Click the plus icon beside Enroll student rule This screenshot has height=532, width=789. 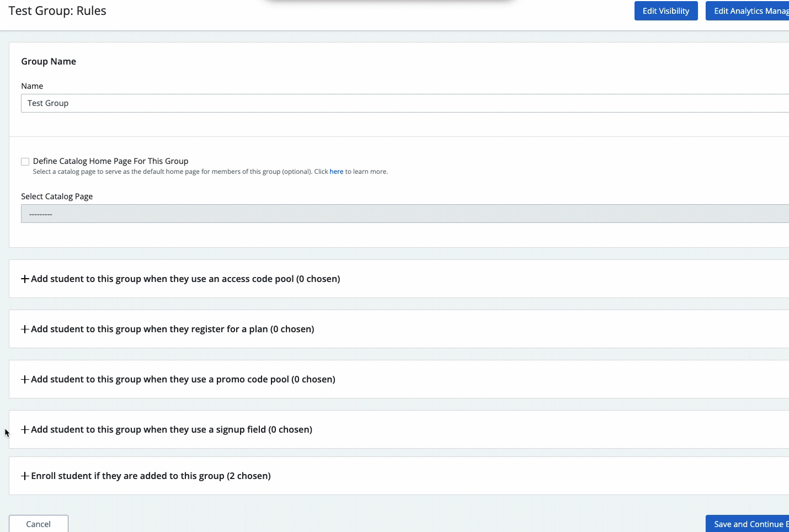[25, 476]
